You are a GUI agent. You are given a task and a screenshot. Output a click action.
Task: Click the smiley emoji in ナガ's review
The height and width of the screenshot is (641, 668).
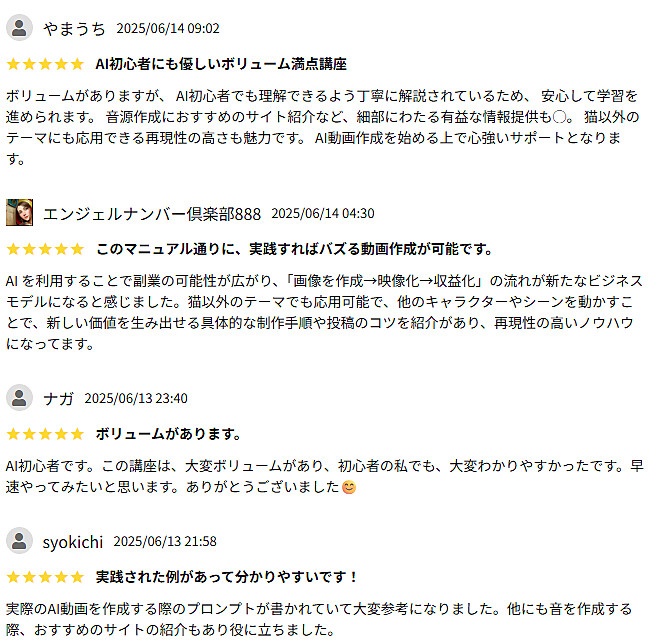(349, 487)
